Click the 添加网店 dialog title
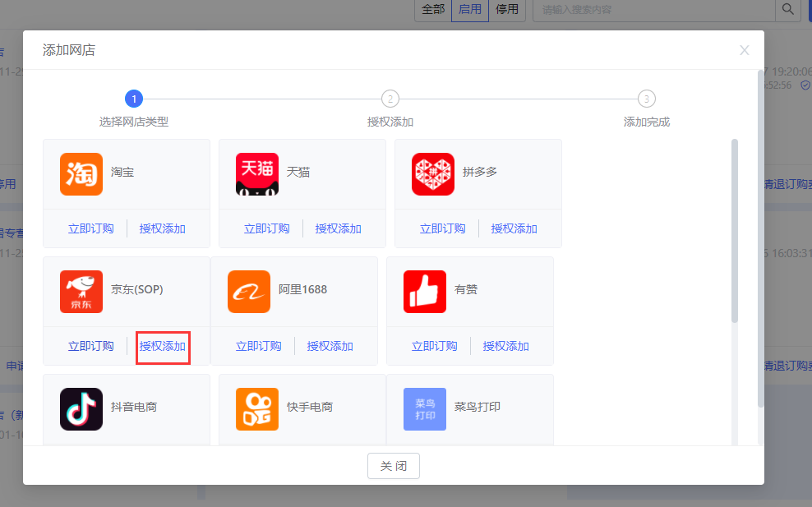Viewport: 812px width, 507px height. [69, 50]
